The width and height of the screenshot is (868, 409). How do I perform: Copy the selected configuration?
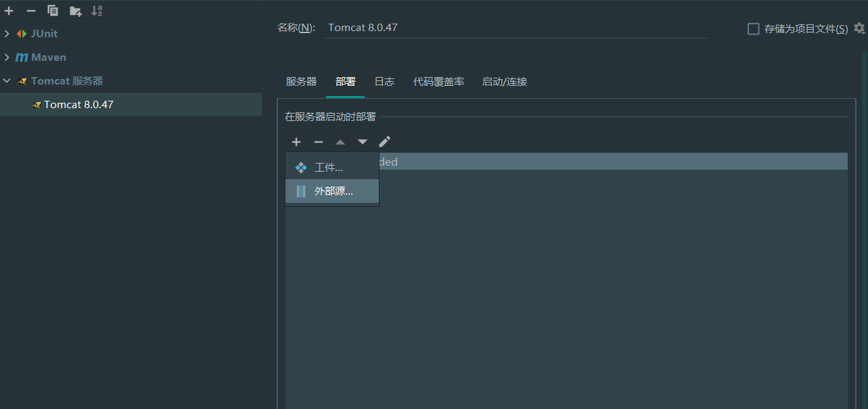click(x=53, y=11)
